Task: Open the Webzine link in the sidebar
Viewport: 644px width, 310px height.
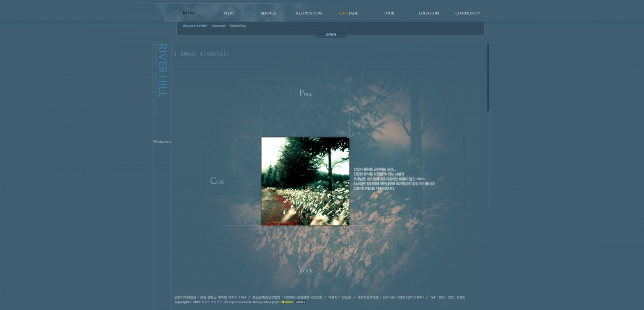Action: [162, 141]
